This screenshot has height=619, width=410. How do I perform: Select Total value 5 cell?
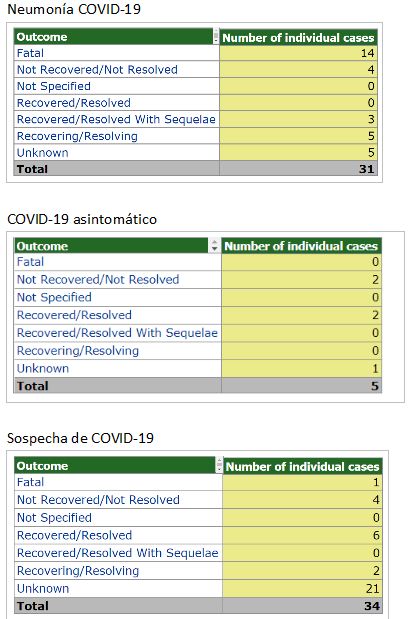point(301,386)
